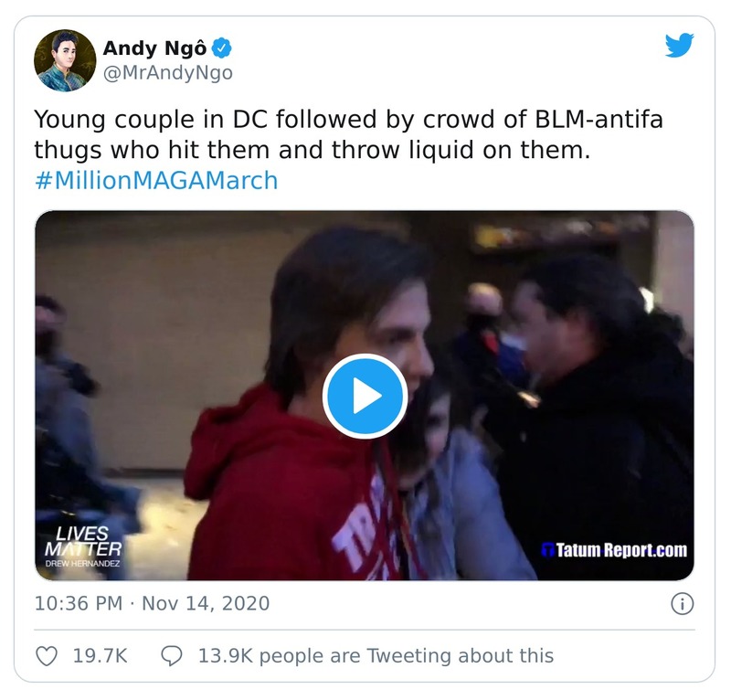The image size is (731, 700).
Task: Click the blue verified badge
Action: coord(221,48)
